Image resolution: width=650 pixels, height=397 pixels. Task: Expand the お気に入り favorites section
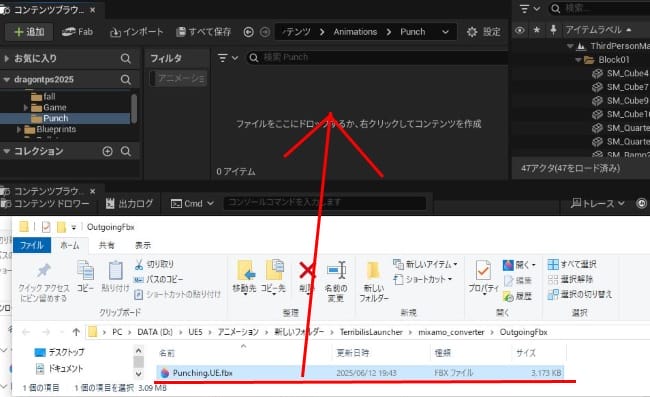(x=7, y=58)
